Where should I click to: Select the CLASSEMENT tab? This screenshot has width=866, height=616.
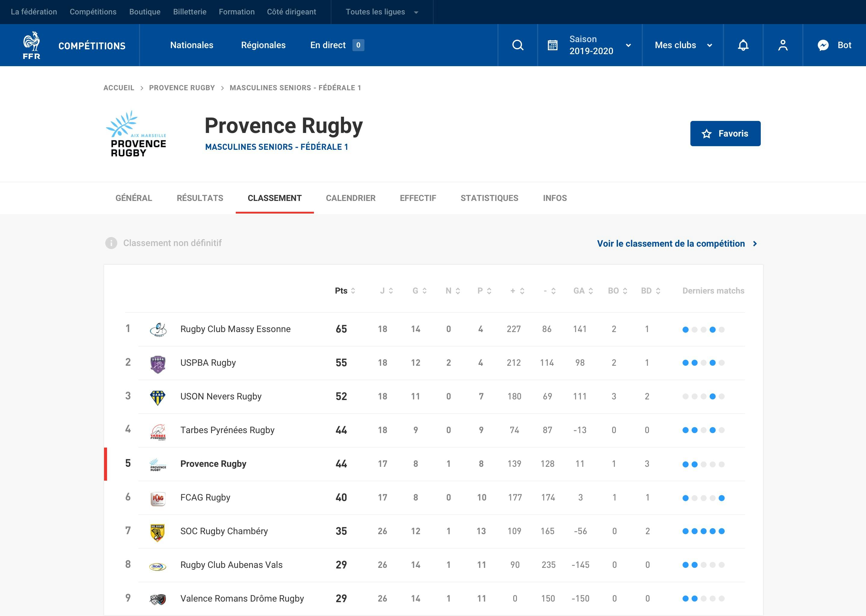point(275,198)
